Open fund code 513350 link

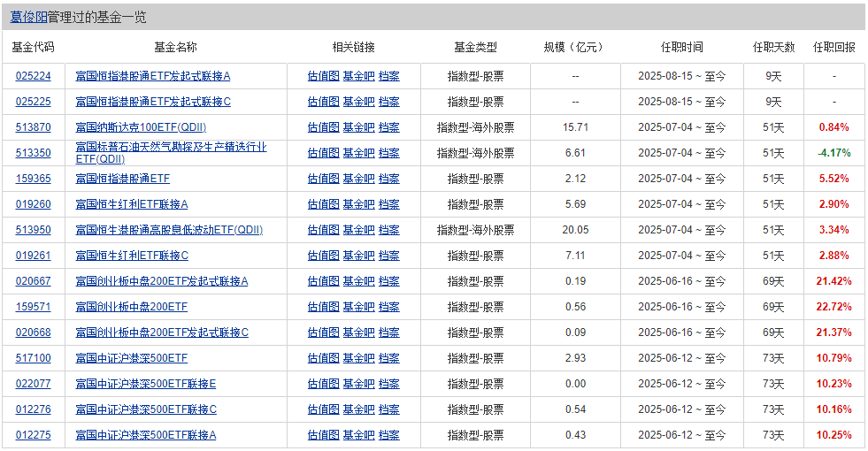click(34, 153)
